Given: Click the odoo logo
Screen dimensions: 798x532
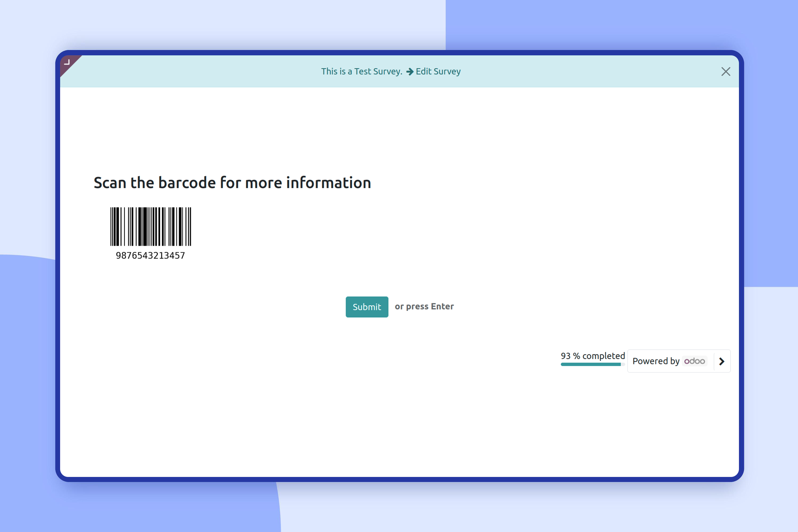Looking at the screenshot, I should coord(694,361).
